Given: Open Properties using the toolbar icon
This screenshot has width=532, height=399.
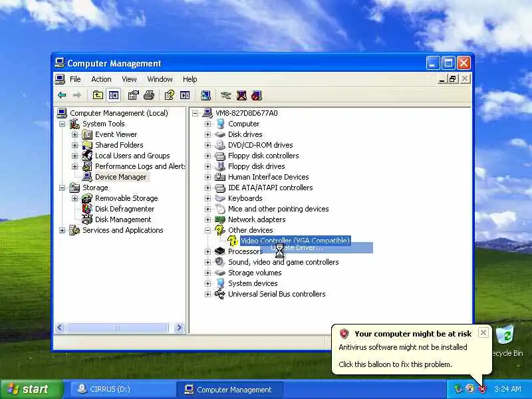Looking at the screenshot, I should tap(134, 95).
